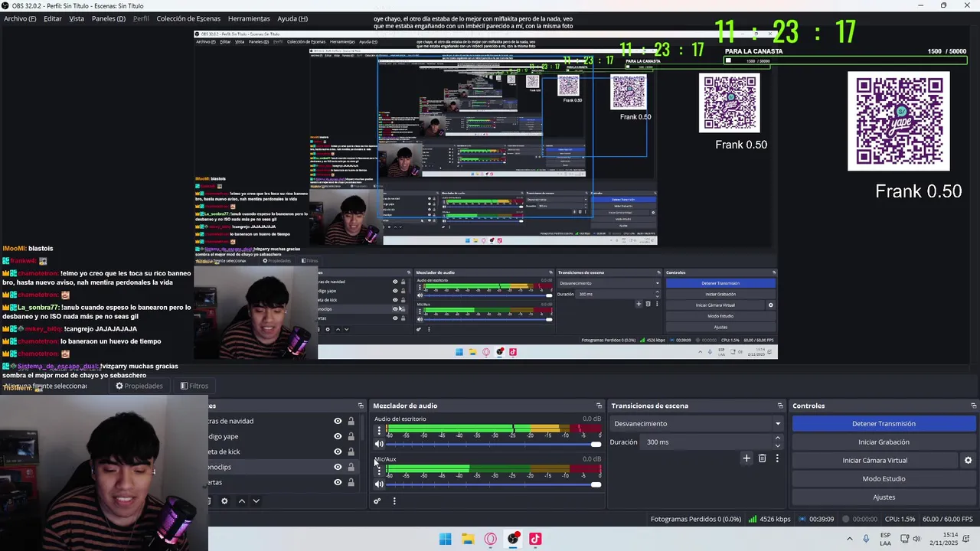Move selected source down with arrow

click(x=256, y=501)
